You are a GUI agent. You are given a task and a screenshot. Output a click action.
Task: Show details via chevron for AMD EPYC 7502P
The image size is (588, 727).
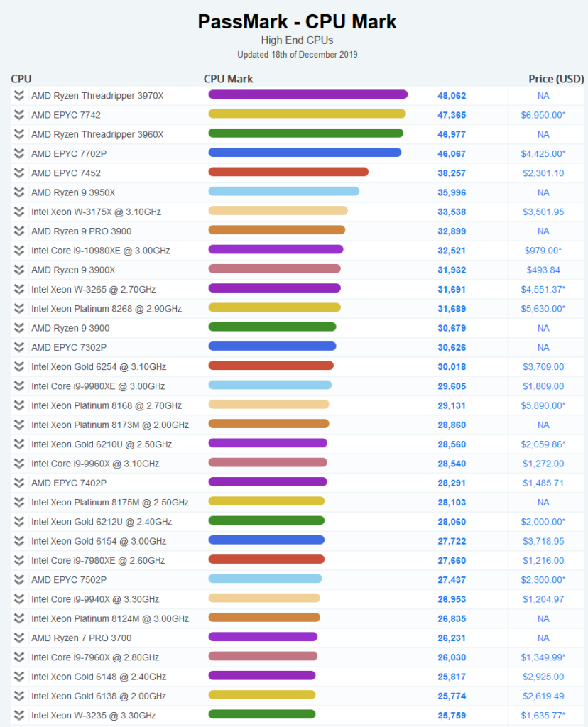click(19, 580)
